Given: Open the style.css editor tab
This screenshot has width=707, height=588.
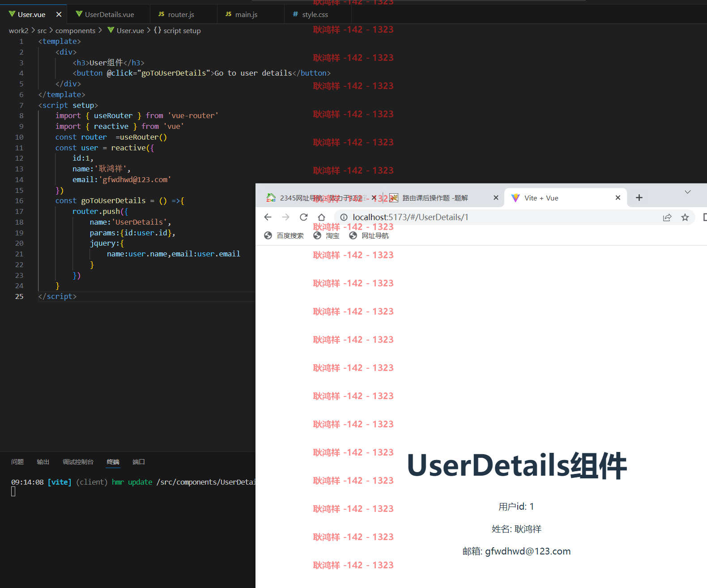Looking at the screenshot, I should (311, 14).
